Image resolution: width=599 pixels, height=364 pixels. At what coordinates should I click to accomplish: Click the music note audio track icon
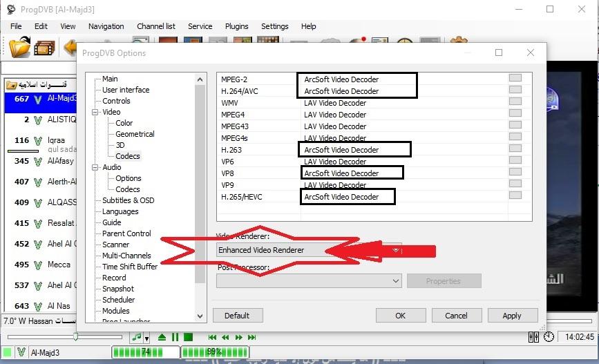tap(136, 337)
